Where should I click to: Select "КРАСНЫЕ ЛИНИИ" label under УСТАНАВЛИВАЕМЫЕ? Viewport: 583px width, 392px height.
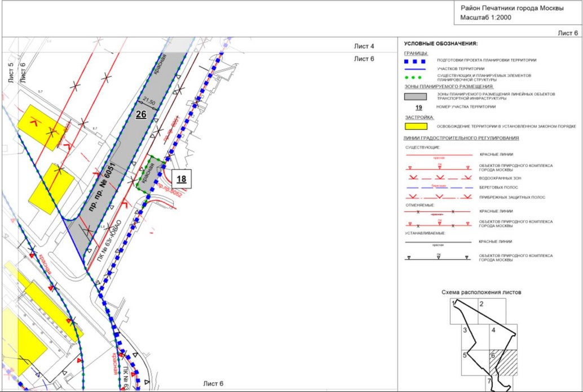pos(496,242)
